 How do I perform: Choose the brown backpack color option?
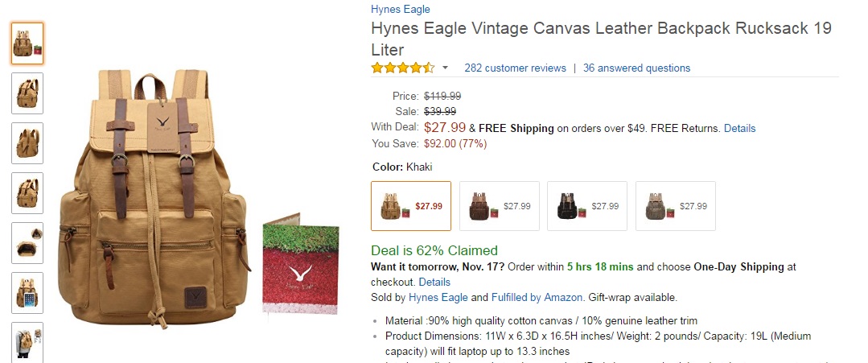click(499, 206)
